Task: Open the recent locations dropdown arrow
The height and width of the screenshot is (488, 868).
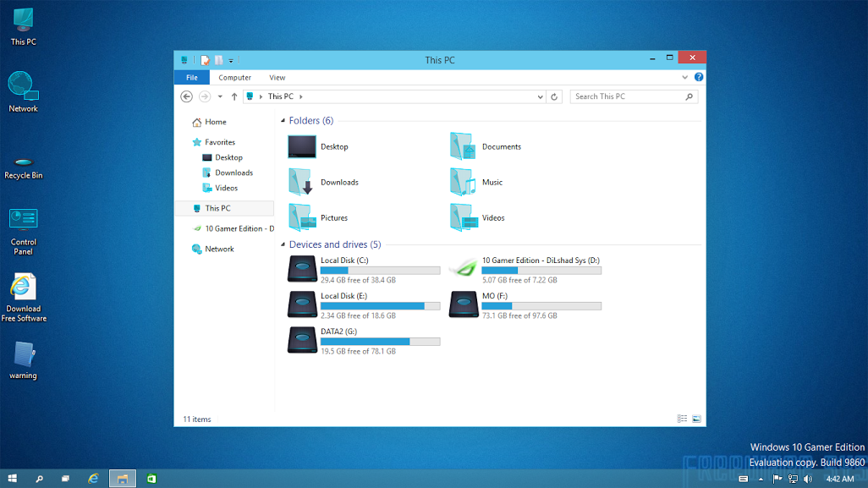Action: point(220,96)
